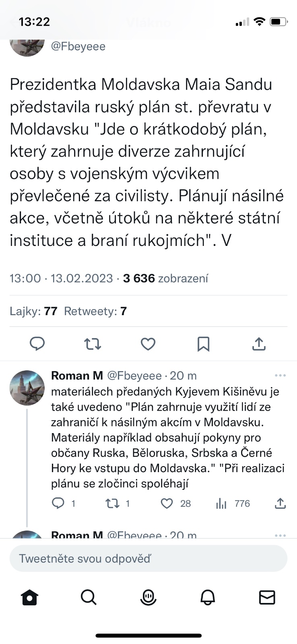Open the 'Retweety: 7' retweets list

point(95,311)
